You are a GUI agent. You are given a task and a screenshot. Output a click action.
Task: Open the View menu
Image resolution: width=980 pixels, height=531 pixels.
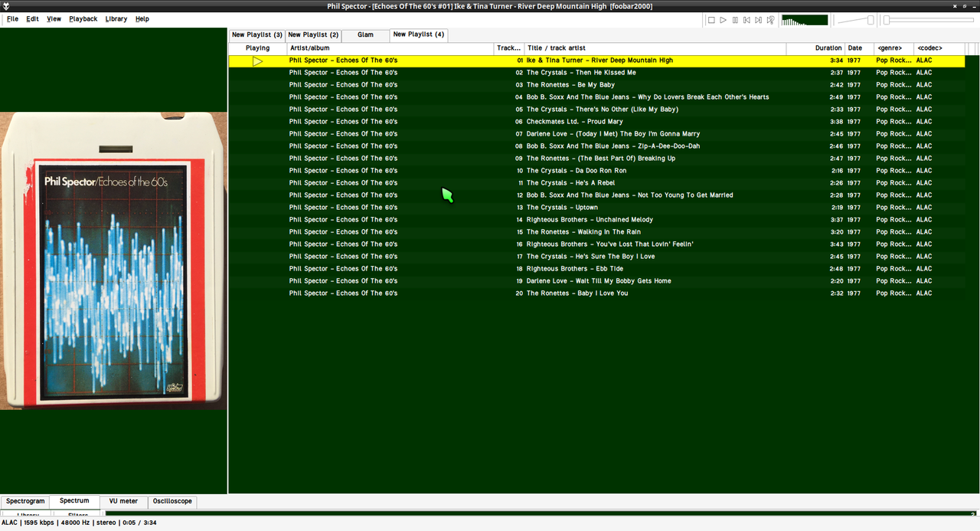54,18
